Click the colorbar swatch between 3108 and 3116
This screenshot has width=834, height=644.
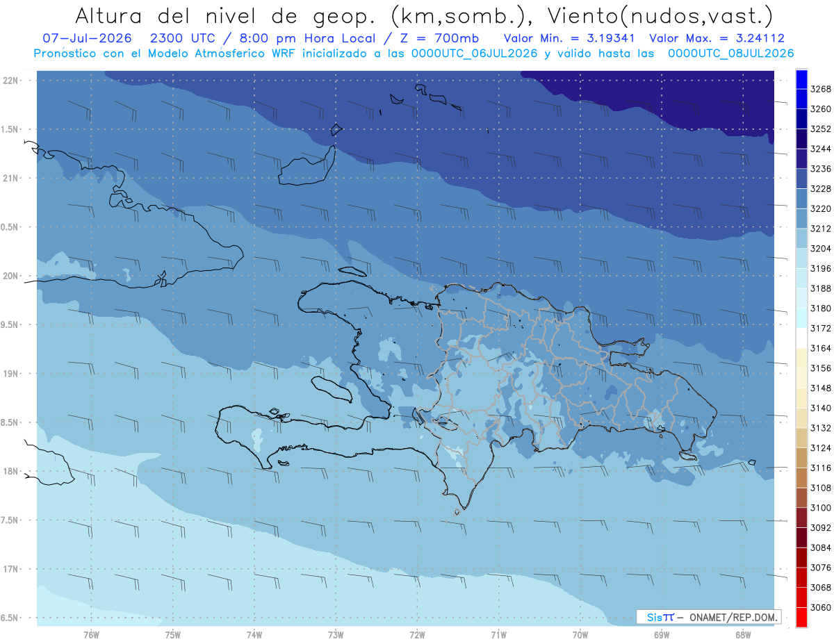tap(801, 478)
